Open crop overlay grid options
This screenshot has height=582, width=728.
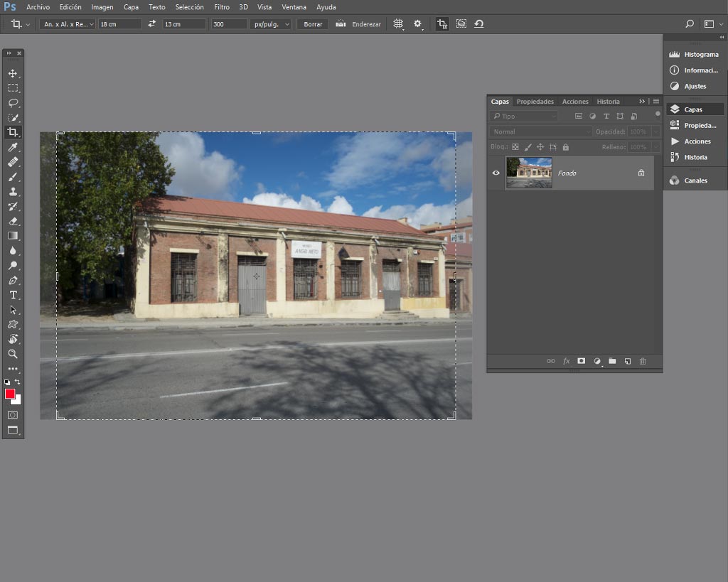click(398, 23)
